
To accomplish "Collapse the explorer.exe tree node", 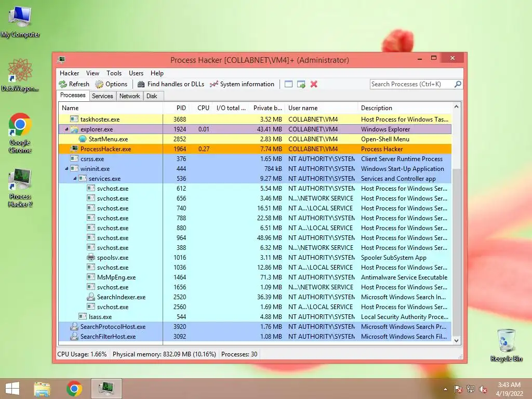I will (66, 129).
